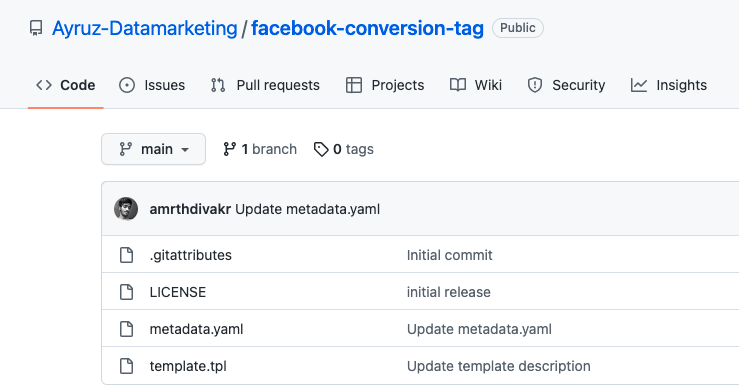Open the Pull requests tab
This screenshot has height=387, width=739.
[x=265, y=85]
